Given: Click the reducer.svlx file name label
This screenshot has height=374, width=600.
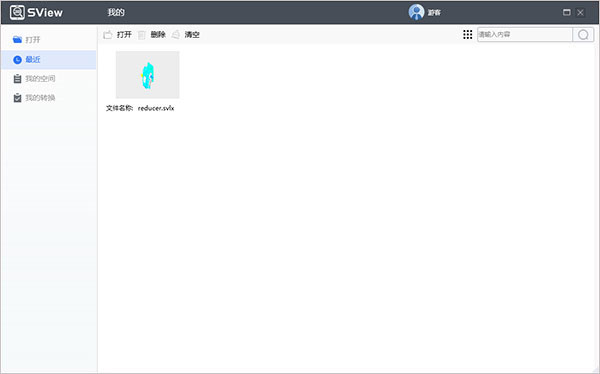Looking at the screenshot, I should [156, 108].
